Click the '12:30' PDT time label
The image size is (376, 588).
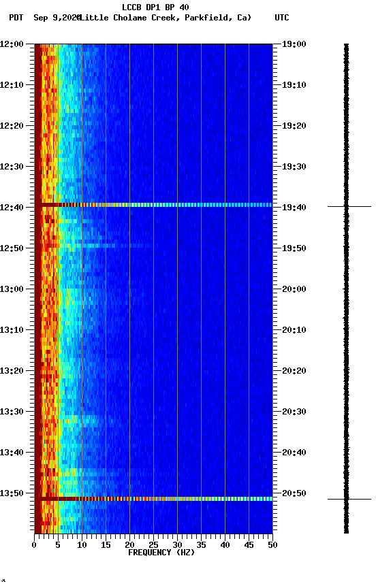(x=12, y=167)
